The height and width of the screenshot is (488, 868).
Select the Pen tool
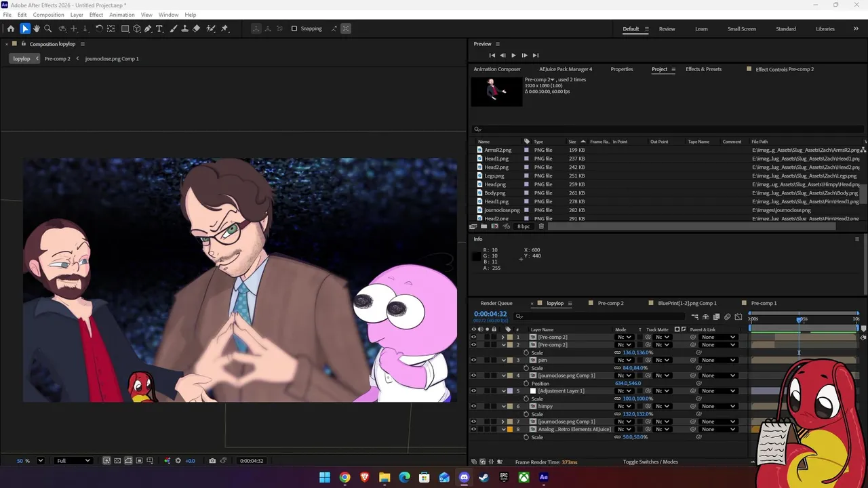(148, 28)
